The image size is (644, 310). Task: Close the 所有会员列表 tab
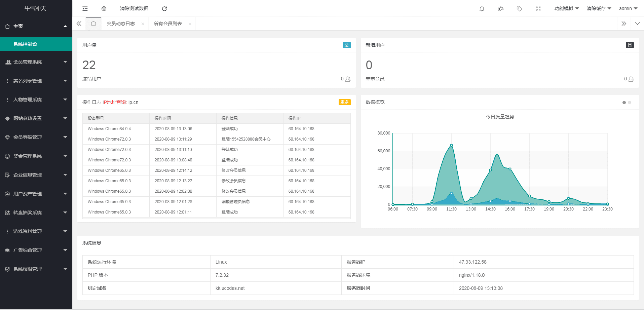pyautogui.click(x=190, y=24)
